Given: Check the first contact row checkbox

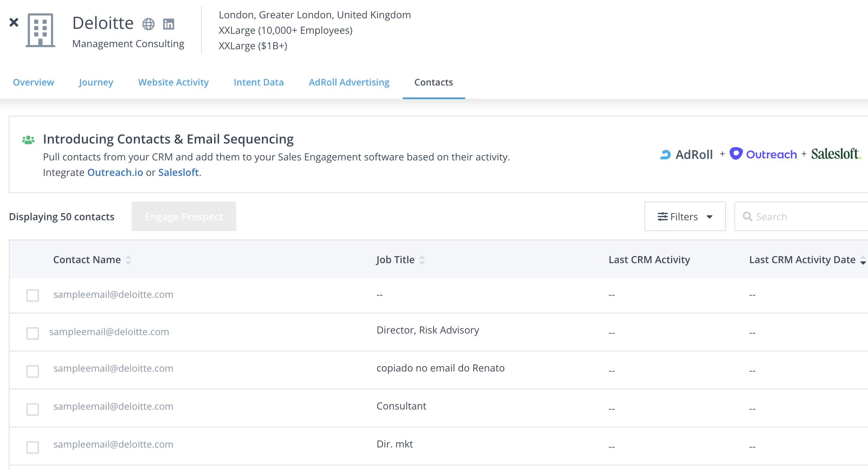Looking at the screenshot, I should pos(33,295).
